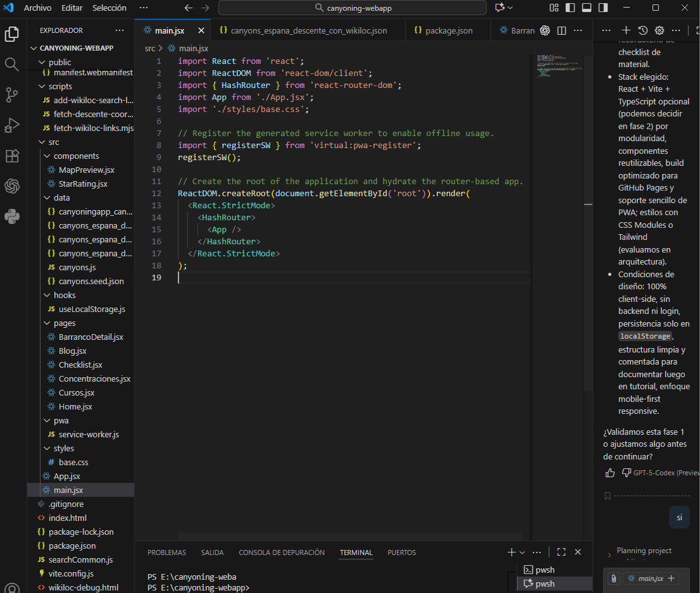Switch to the package.json editor tab

[448, 30]
